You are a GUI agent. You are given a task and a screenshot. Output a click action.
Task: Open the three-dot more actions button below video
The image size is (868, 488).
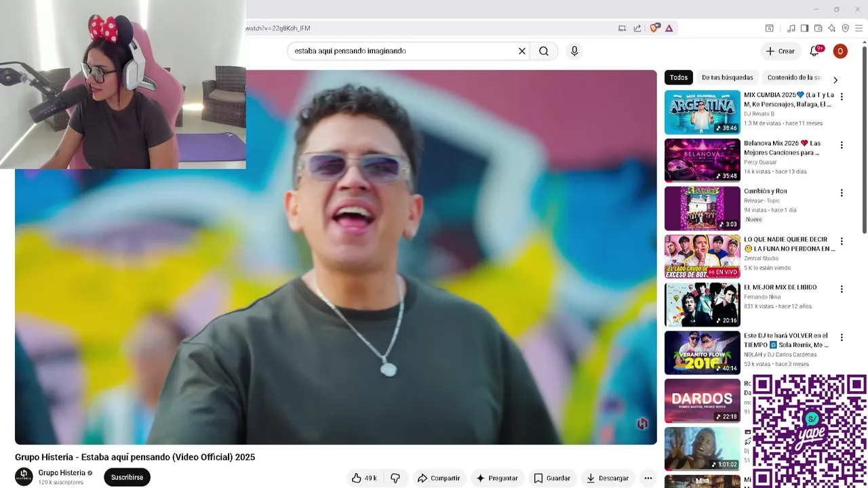click(x=648, y=478)
